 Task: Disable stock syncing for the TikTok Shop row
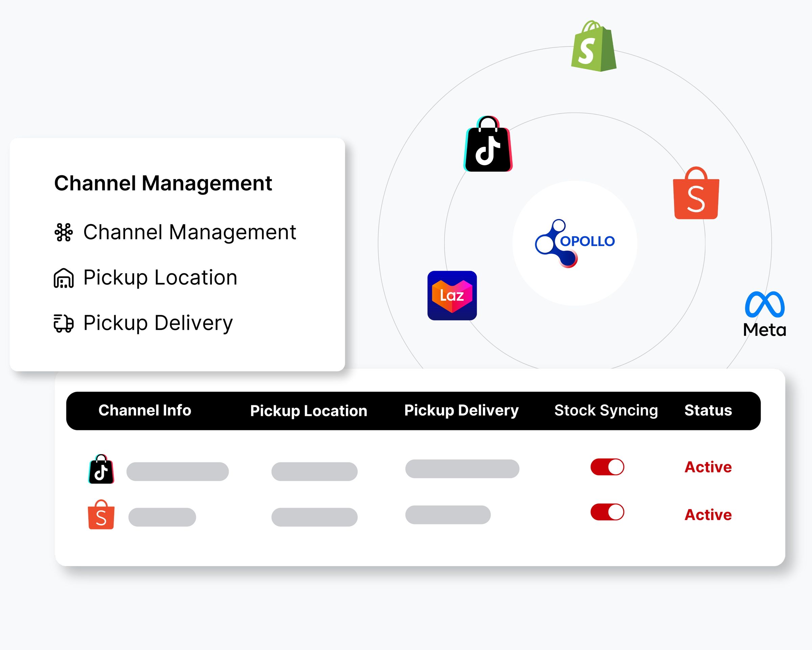click(606, 466)
